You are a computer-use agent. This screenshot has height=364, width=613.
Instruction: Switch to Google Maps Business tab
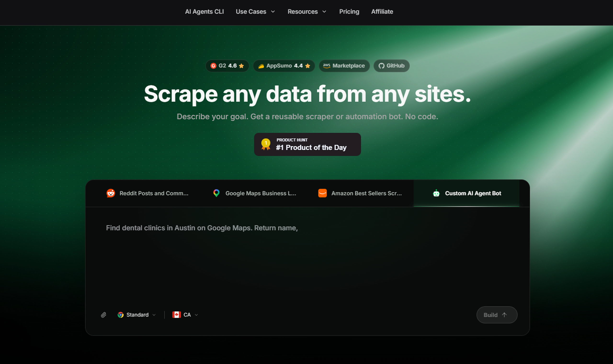tap(255, 193)
